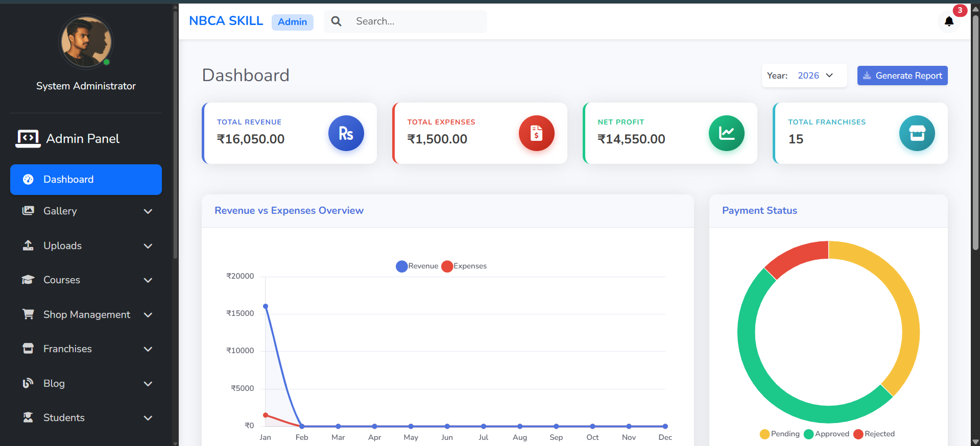Toggle the Expenses series in chart legend
The height and width of the screenshot is (446, 980).
(x=464, y=266)
